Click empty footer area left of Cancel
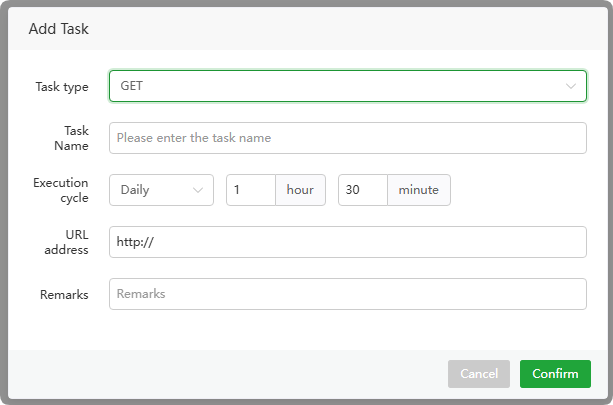613x405 pixels. 220,374
